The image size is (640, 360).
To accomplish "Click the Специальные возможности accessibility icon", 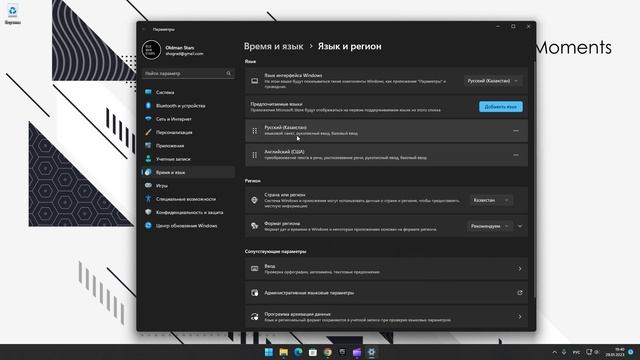I will (x=148, y=199).
